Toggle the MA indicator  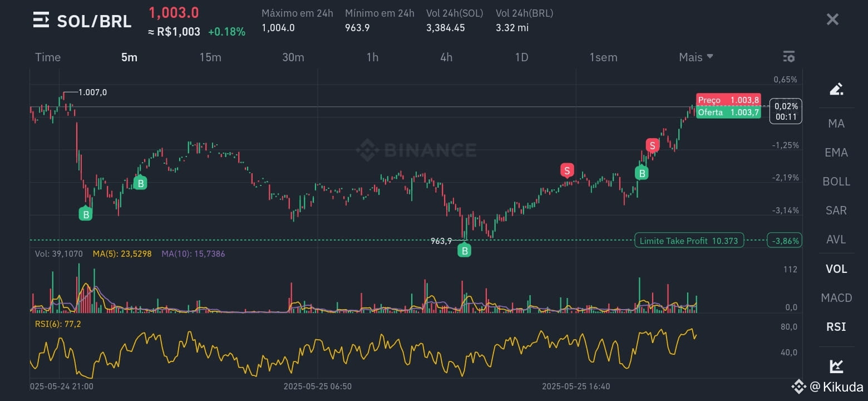click(836, 123)
